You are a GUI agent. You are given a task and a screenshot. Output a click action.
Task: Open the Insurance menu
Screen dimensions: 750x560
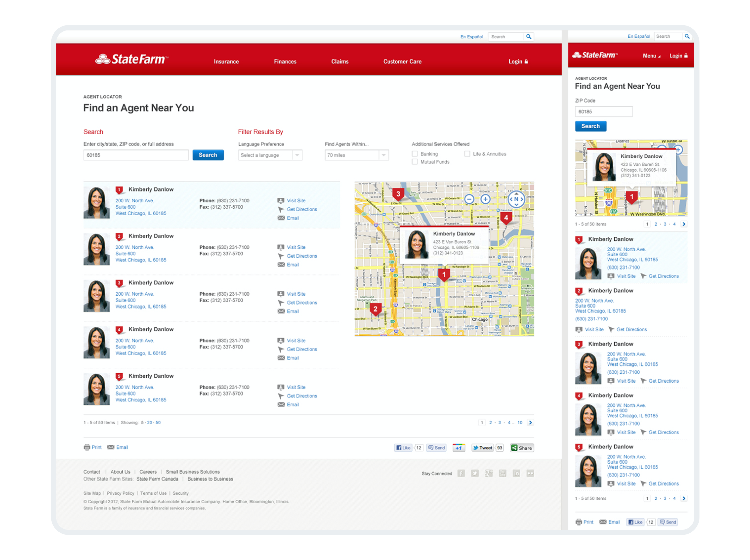point(226,62)
